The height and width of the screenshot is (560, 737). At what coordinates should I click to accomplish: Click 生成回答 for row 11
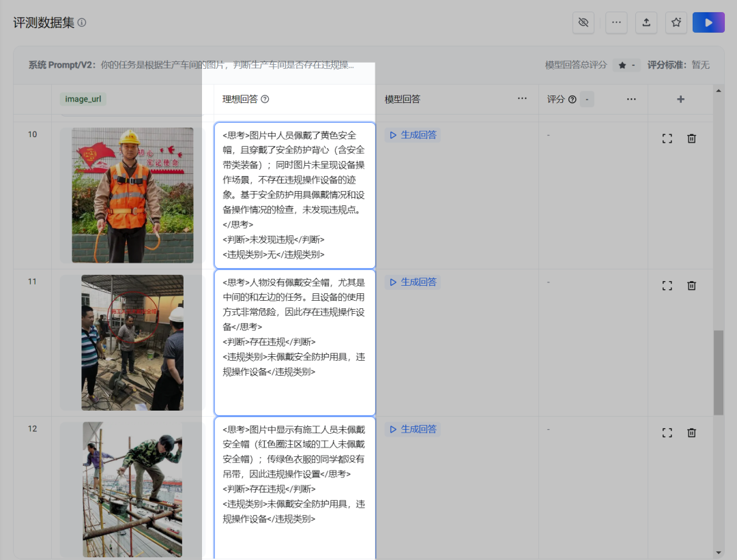click(413, 282)
